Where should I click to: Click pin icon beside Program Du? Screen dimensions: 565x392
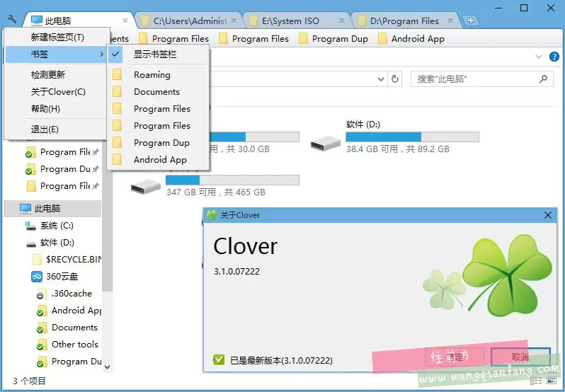(95, 169)
